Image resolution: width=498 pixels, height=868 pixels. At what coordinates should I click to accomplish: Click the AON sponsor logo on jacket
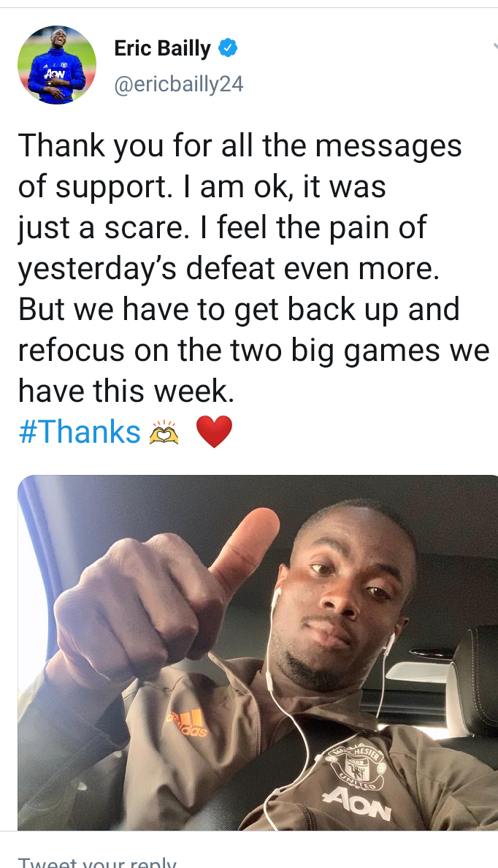[358, 803]
